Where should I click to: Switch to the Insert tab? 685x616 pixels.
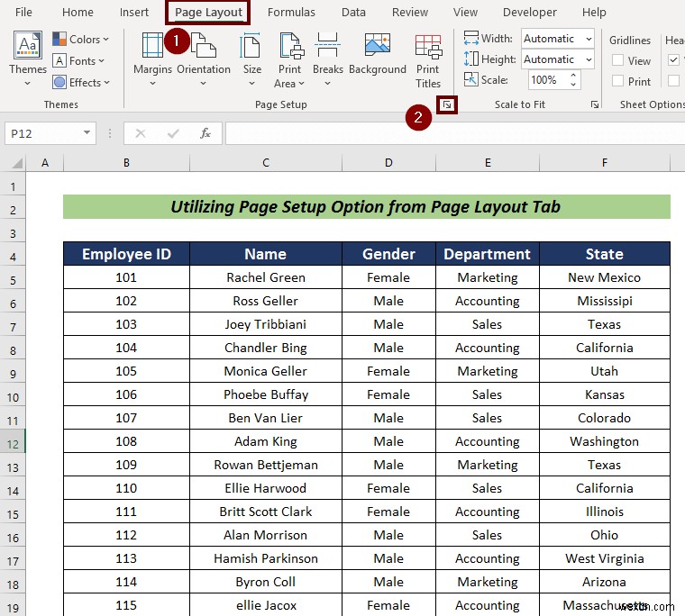coord(134,13)
